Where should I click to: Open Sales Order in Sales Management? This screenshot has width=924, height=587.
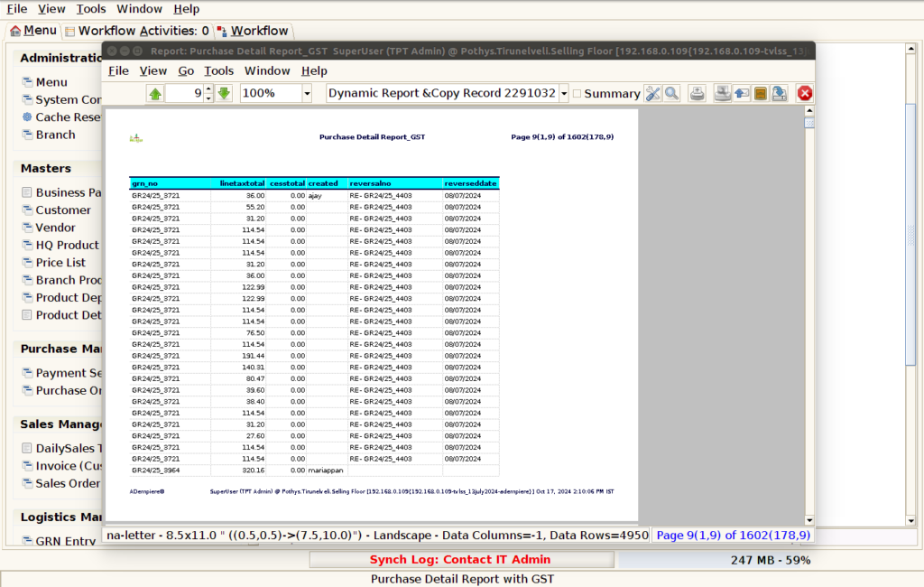(x=68, y=483)
